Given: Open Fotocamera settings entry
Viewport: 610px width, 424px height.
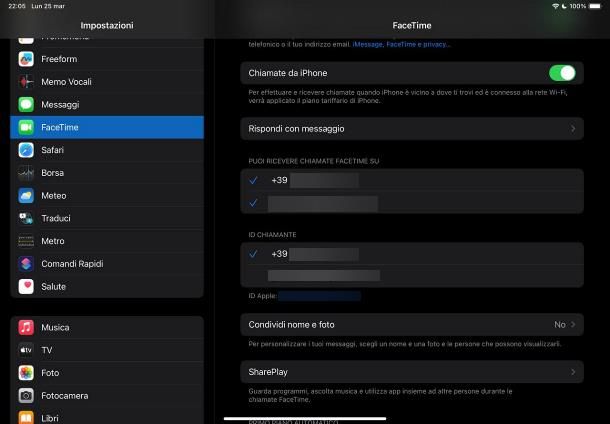Looking at the screenshot, I should coord(107,396).
